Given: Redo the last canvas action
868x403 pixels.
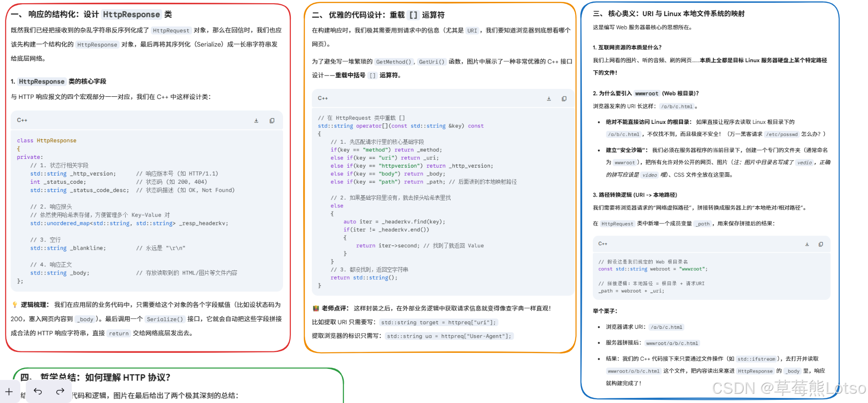Looking at the screenshot, I should [x=60, y=391].
